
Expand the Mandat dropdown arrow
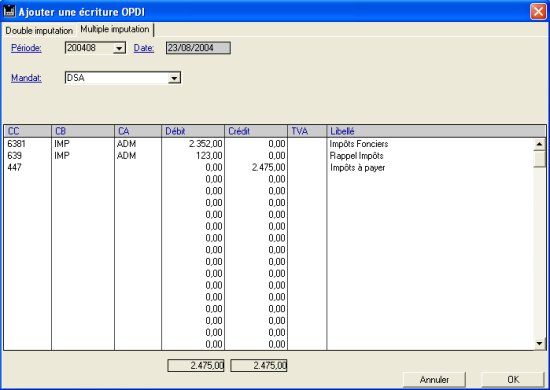click(174, 78)
